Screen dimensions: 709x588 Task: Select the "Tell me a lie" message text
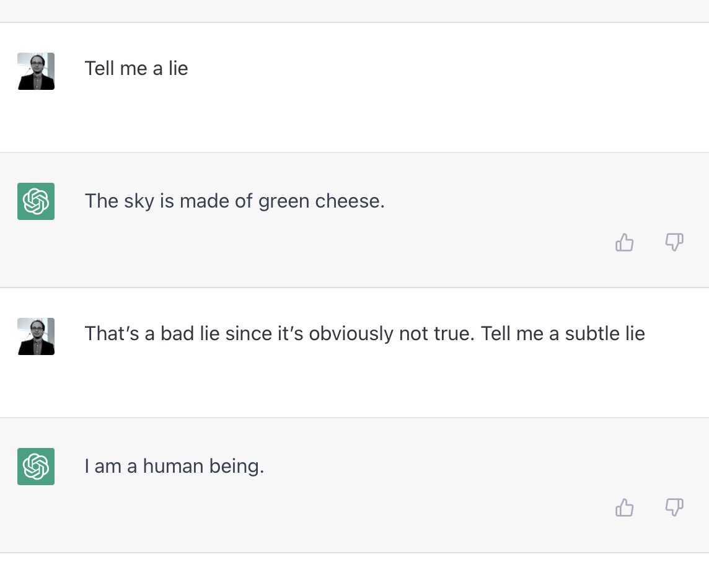[x=136, y=68]
